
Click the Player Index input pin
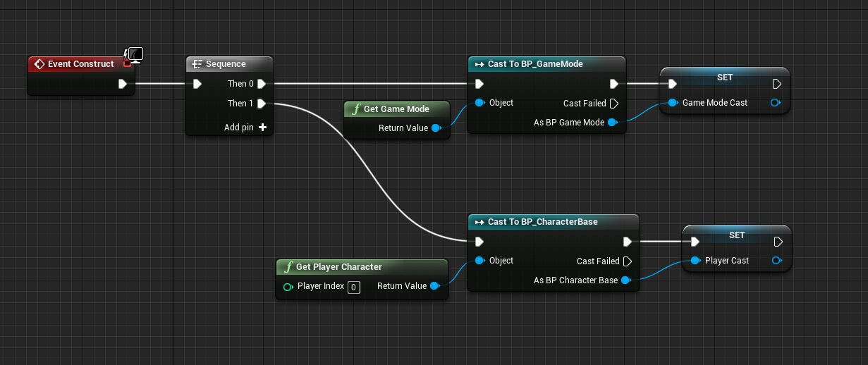pyautogui.click(x=288, y=286)
